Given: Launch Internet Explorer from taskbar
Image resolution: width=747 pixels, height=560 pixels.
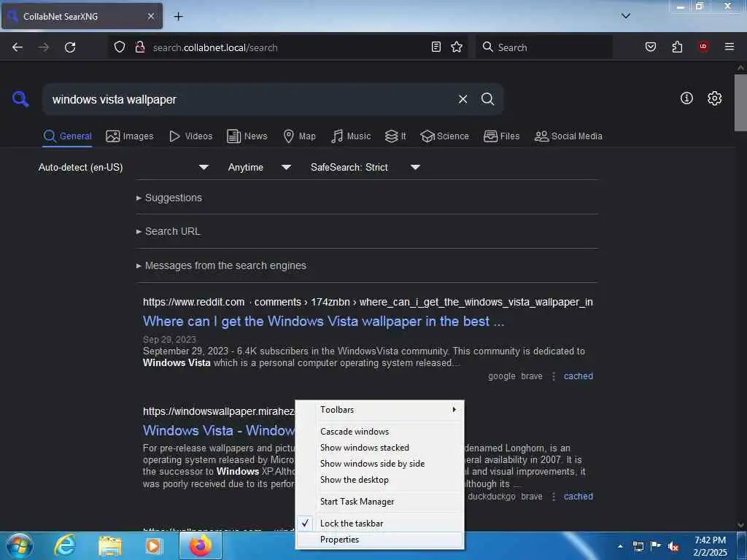Looking at the screenshot, I should pos(65,546).
